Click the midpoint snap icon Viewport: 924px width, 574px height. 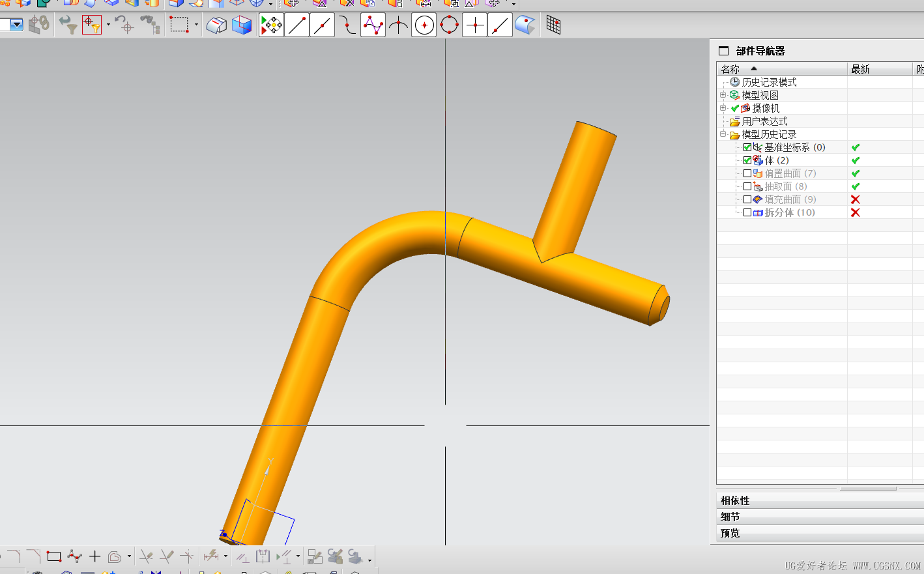pyautogui.click(x=322, y=25)
